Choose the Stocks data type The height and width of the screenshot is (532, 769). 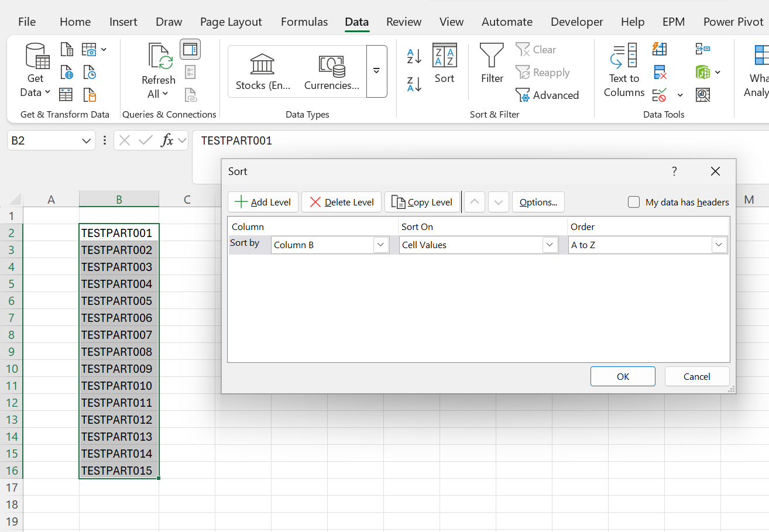263,72
